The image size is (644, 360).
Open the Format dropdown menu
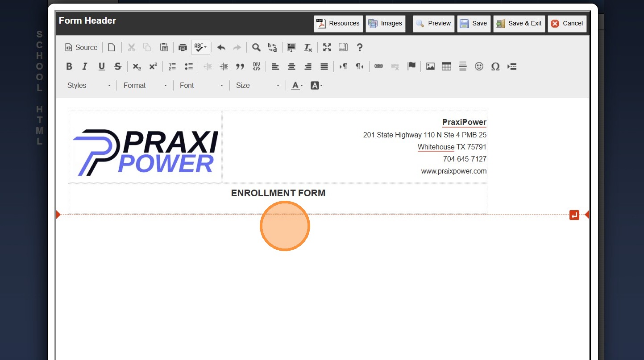[145, 86]
